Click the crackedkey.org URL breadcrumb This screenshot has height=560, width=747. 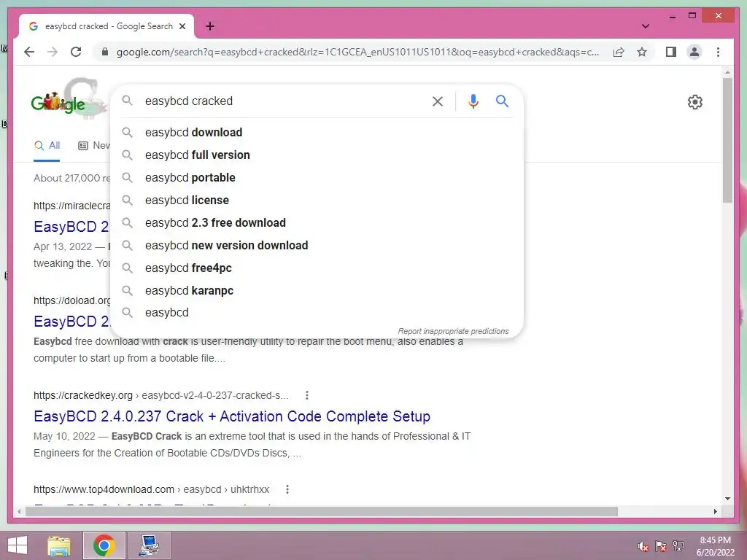pyautogui.click(x=161, y=395)
